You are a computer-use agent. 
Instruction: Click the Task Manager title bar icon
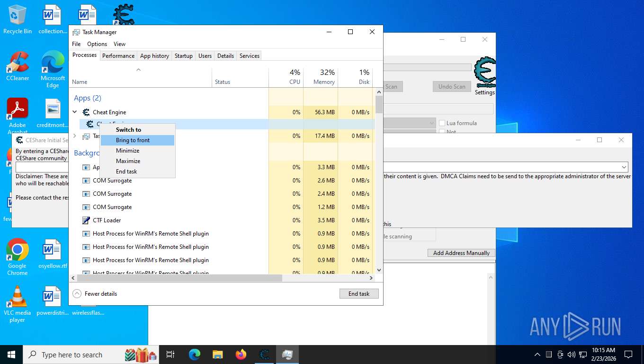(x=76, y=32)
